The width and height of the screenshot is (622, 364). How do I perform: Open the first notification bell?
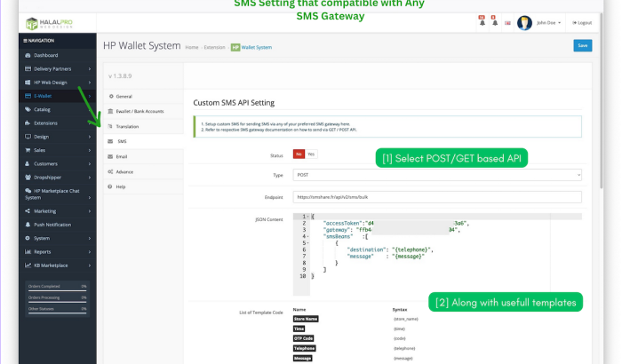[482, 22]
